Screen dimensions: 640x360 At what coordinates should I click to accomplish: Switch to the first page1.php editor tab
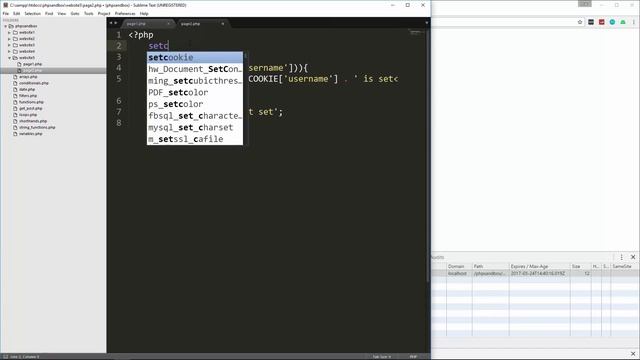[x=148, y=24]
